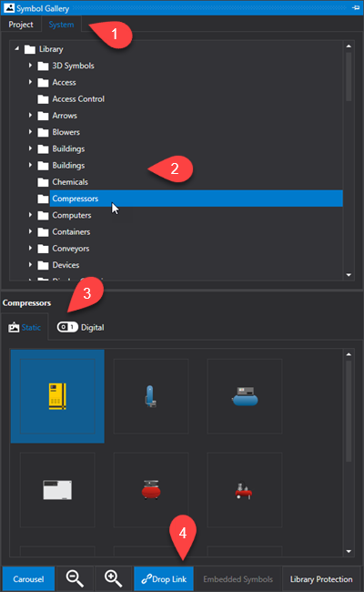
Task: Expand the Conveyors folder
Action: click(x=30, y=248)
